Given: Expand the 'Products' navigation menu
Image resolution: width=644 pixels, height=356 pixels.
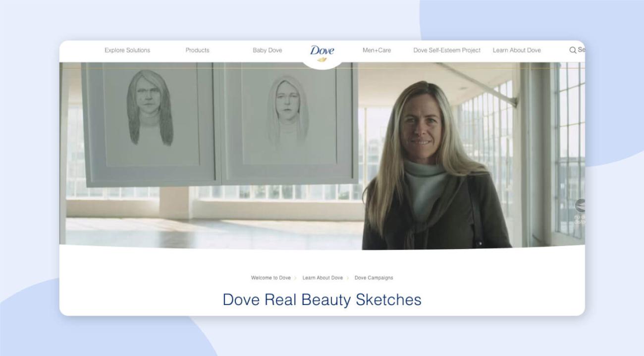Looking at the screenshot, I should tap(197, 50).
